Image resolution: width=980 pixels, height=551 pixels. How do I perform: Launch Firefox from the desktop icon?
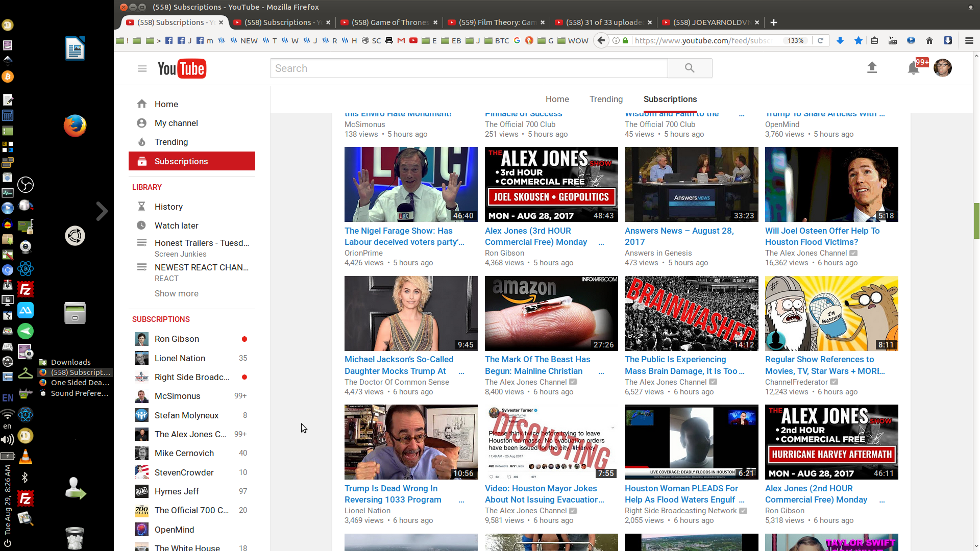[x=75, y=126]
